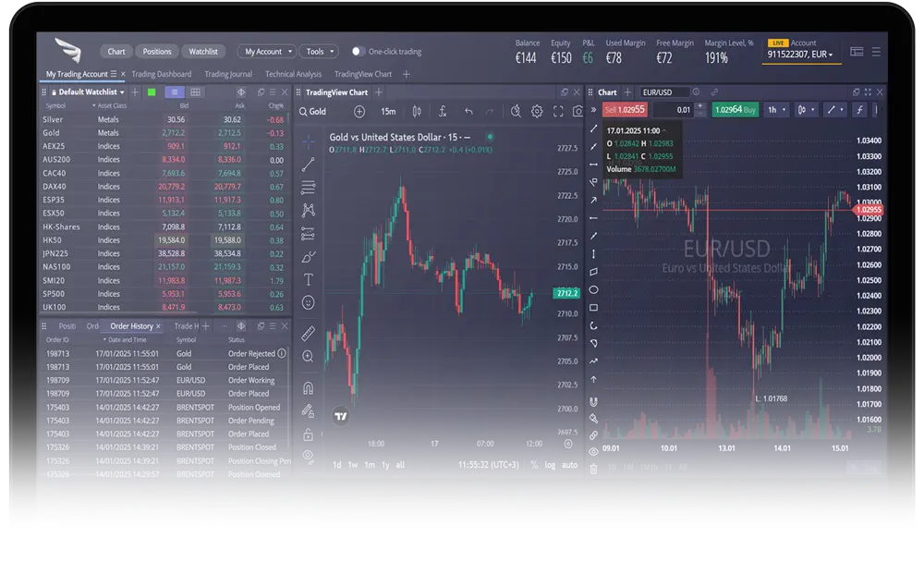Image resolution: width=924 pixels, height=575 pixels.
Task: Toggle the One-click trading switch
Action: coord(359,52)
